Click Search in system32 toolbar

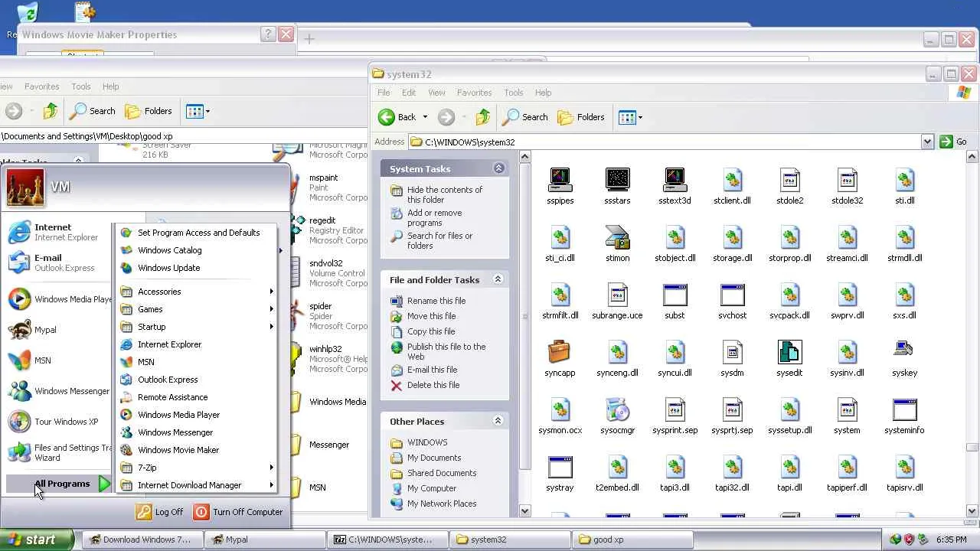tap(525, 117)
